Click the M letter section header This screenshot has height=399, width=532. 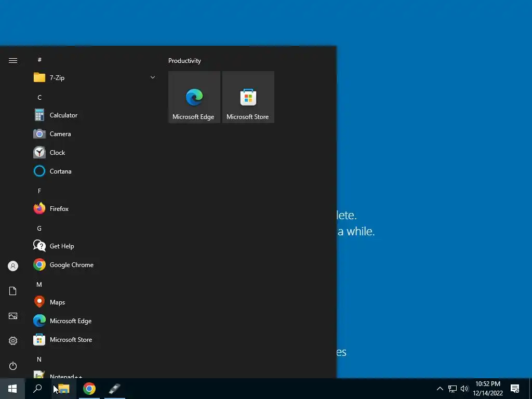(x=39, y=285)
